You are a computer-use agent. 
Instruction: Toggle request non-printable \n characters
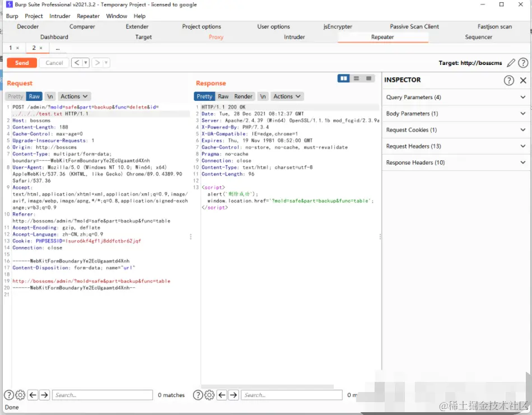[50, 96]
